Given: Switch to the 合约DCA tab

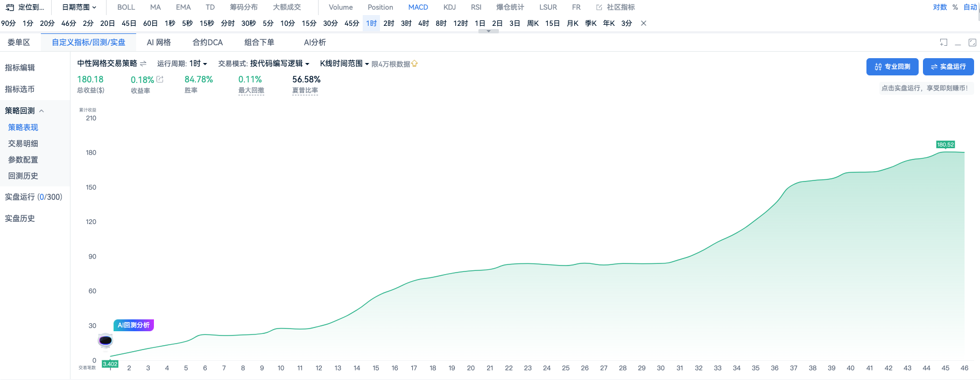Looking at the screenshot, I should point(208,43).
